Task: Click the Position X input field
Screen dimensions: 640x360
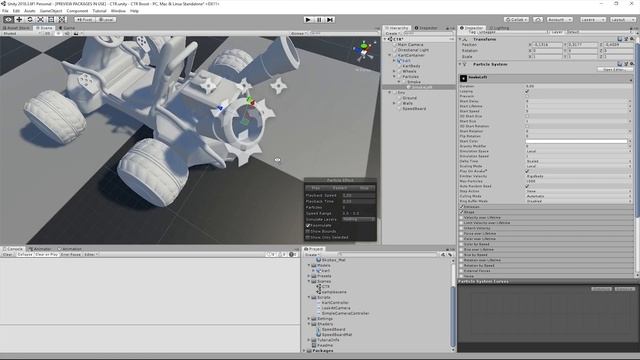Action: point(547,44)
